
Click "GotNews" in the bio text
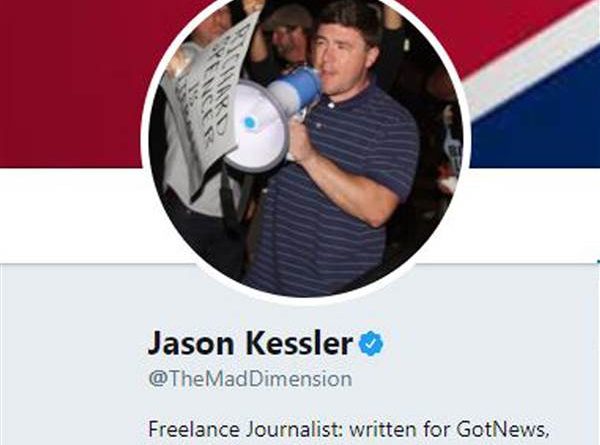(x=501, y=429)
